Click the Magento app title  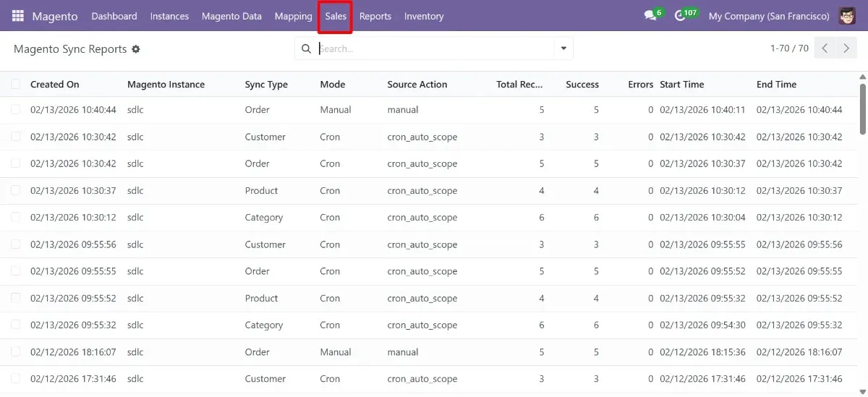click(55, 16)
